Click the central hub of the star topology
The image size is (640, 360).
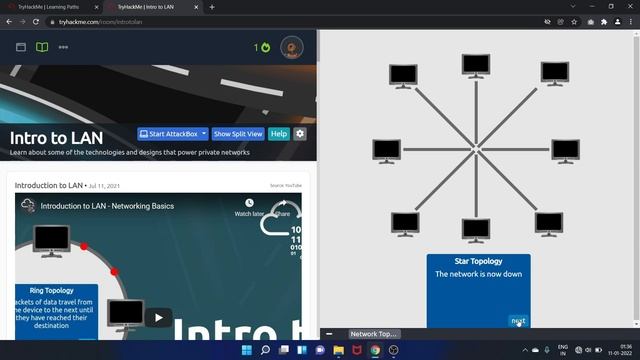(x=476, y=149)
